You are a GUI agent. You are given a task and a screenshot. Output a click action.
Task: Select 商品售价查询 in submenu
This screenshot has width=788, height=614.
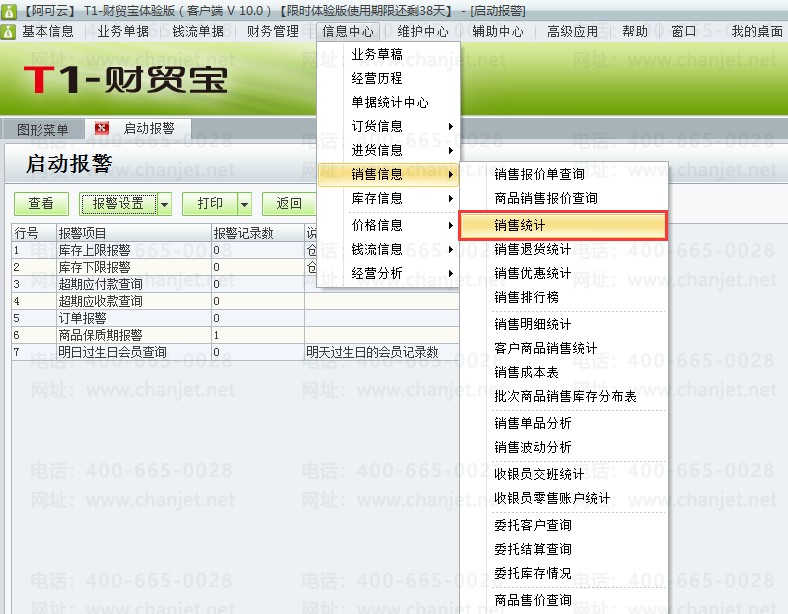[563, 600]
